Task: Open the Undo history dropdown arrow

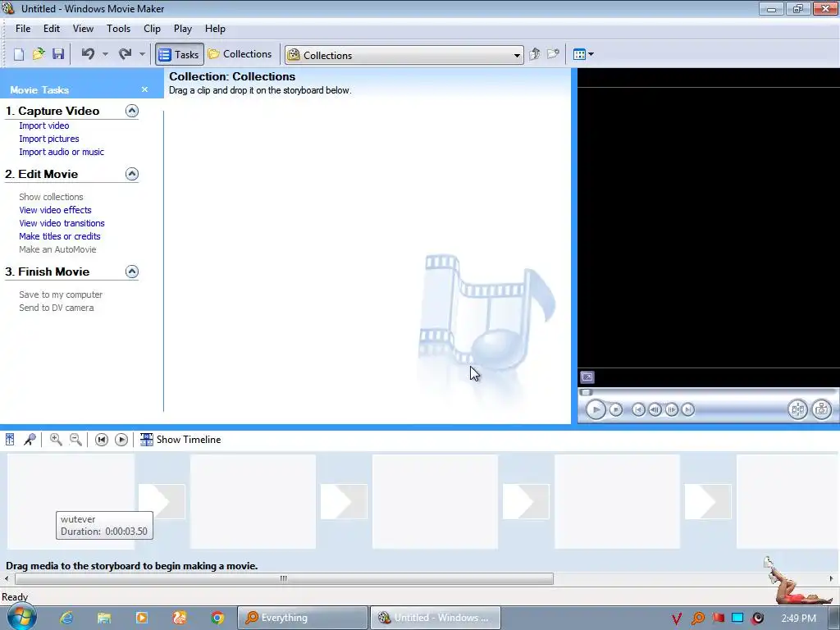Action: click(x=105, y=54)
